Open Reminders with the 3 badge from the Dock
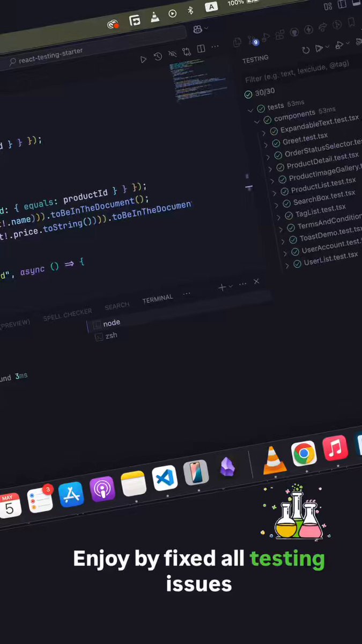This screenshot has height=644, width=362. [x=40, y=500]
